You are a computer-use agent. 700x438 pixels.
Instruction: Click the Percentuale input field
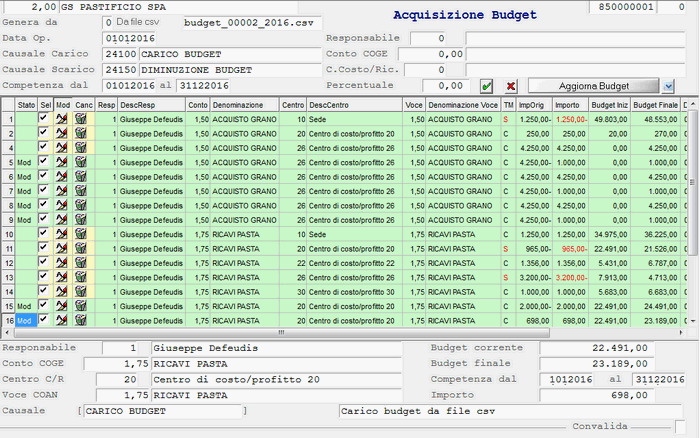point(444,86)
